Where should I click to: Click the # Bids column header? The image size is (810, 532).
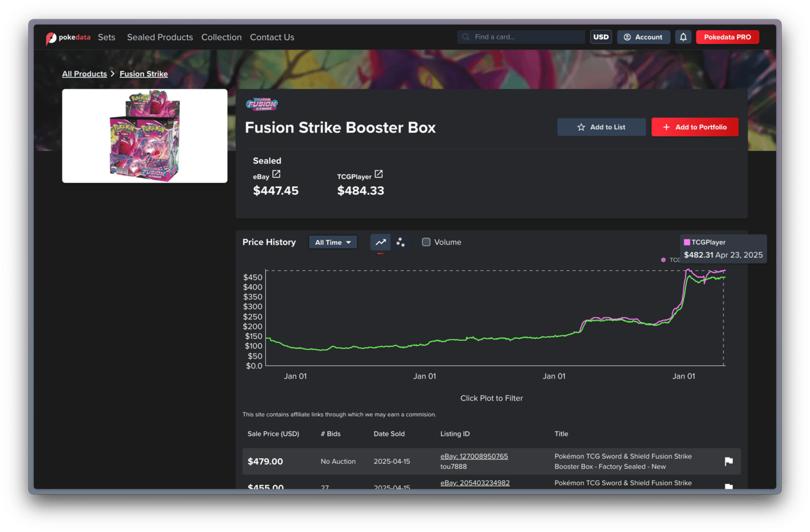click(x=330, y=434)
